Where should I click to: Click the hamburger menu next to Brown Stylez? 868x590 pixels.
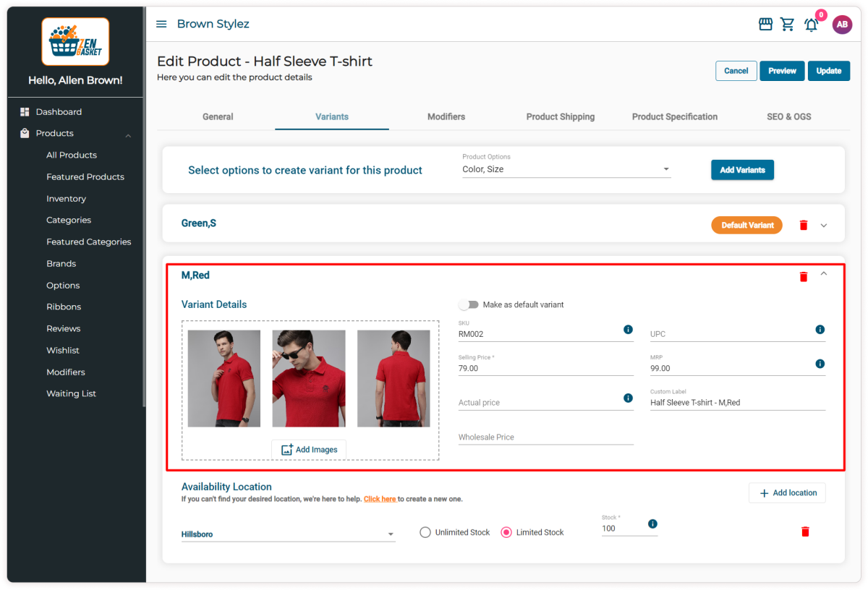pyautogui.click(x=161, y=23)
